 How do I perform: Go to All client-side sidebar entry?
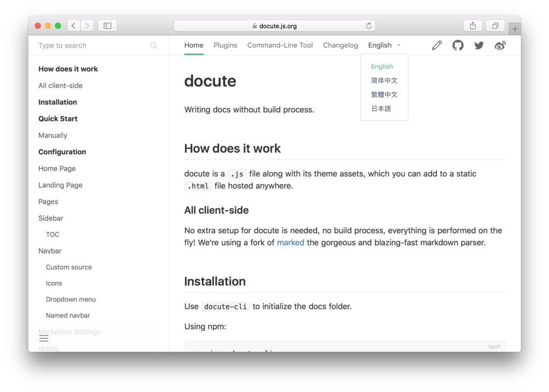60,86
